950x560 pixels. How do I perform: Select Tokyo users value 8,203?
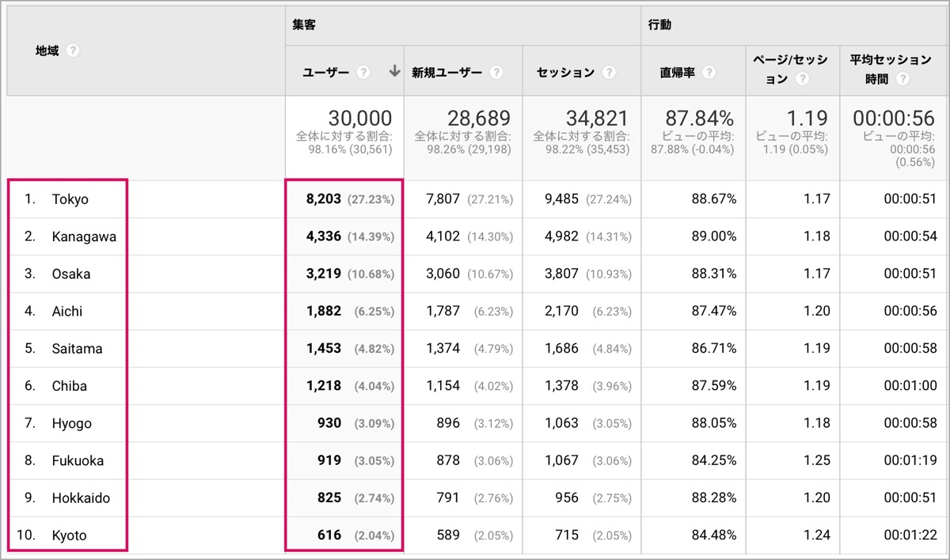click(324, 199)
